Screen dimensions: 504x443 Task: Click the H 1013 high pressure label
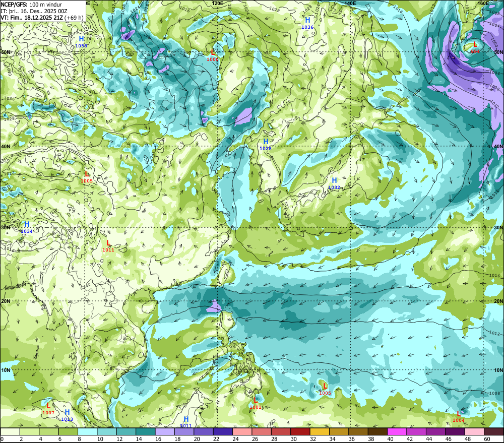point(67,415)
